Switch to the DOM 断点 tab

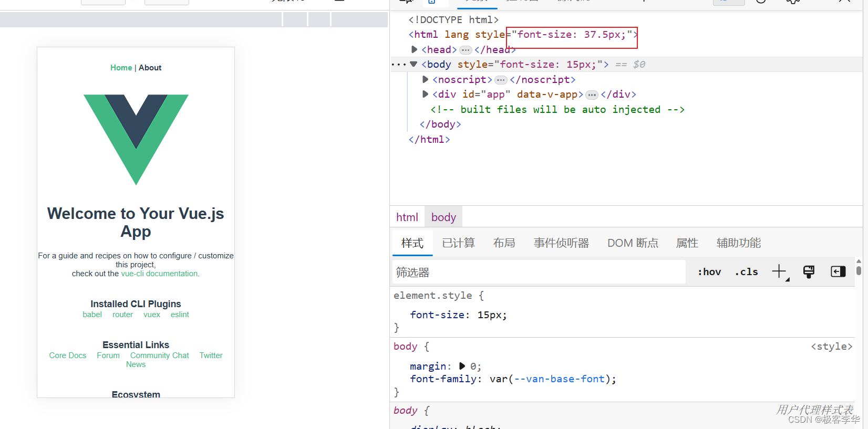[633, 243]
